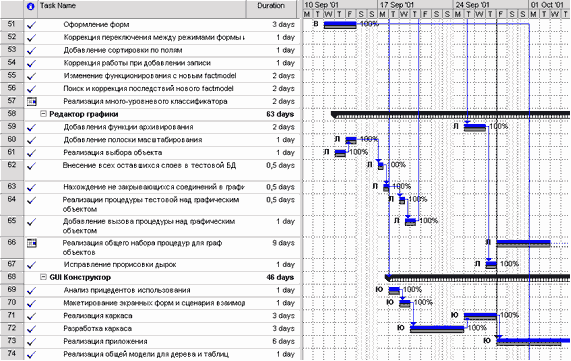
Task: Click the info indicator column header icon
Action: coord(31,6)
